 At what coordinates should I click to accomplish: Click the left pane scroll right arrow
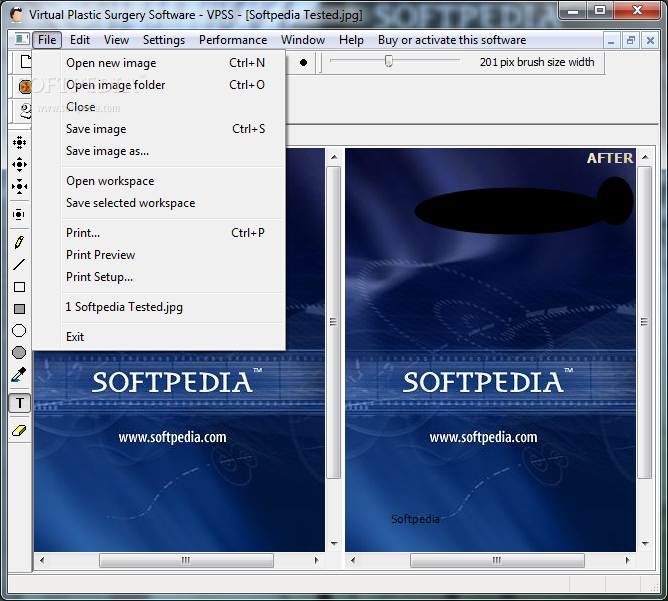click(x=316, y=561)
